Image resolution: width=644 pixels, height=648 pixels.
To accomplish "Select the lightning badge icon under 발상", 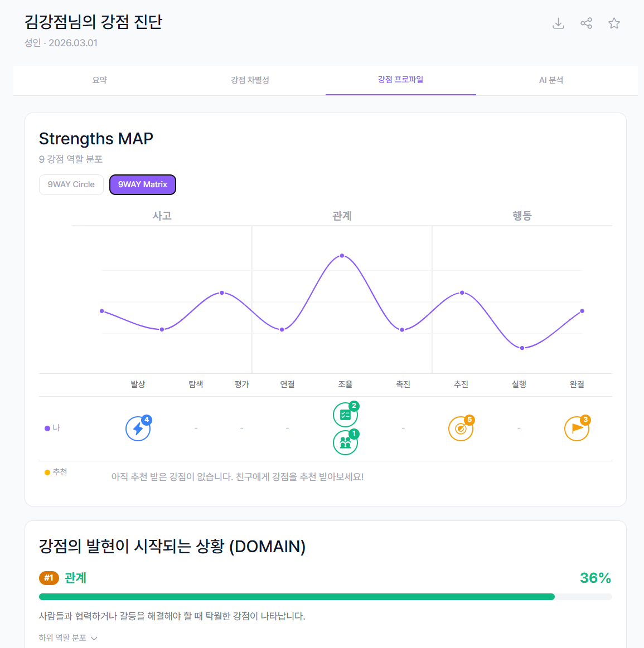I will (138, 428).
